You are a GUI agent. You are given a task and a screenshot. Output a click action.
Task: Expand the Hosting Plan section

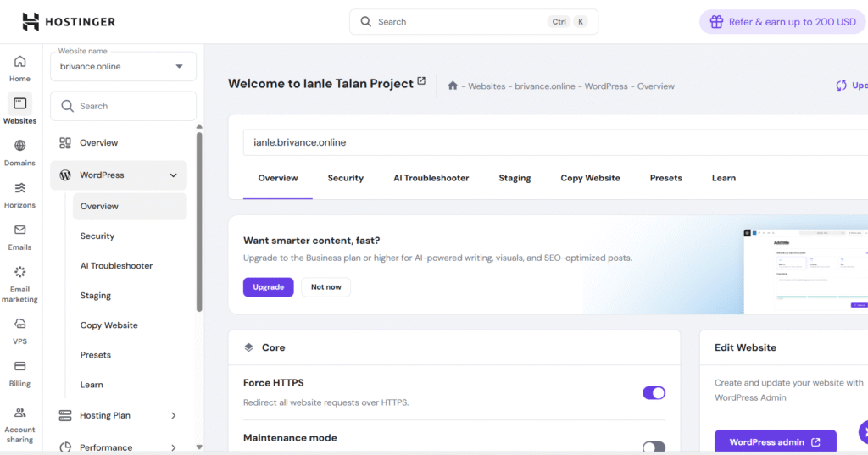click(x=173, y=416)
